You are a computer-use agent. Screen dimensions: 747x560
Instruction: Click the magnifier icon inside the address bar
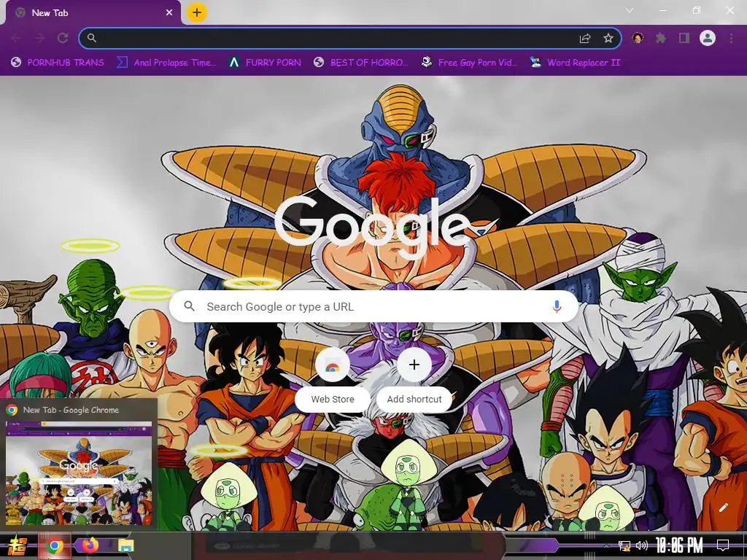(92, 38)
